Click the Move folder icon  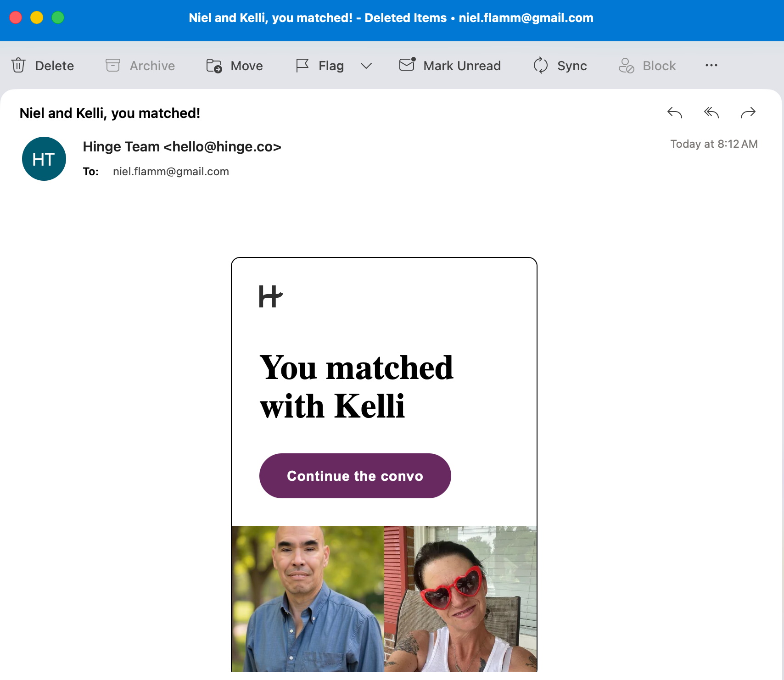pos(214,66)
